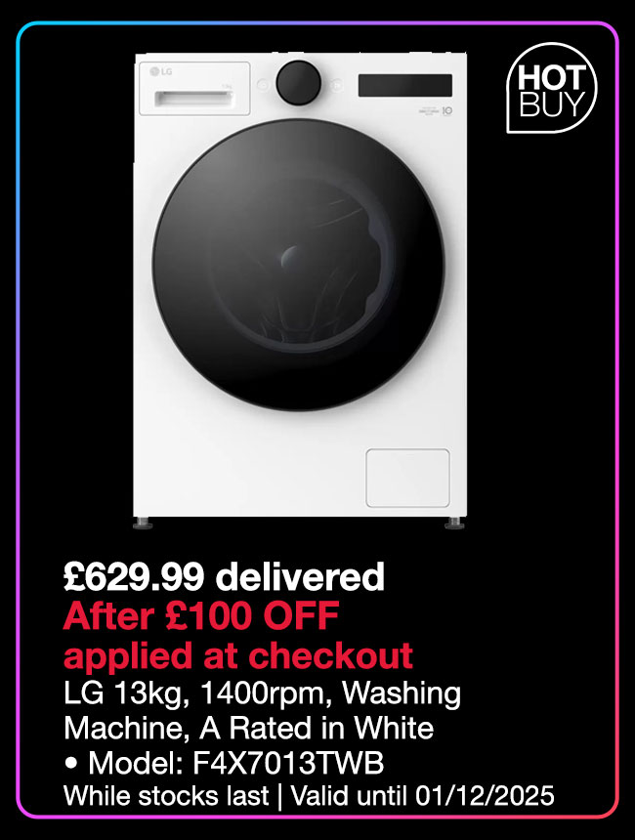635x840 pixels.
Task: Click the bottom filter access panel
Action: click(x=407, y=478)
